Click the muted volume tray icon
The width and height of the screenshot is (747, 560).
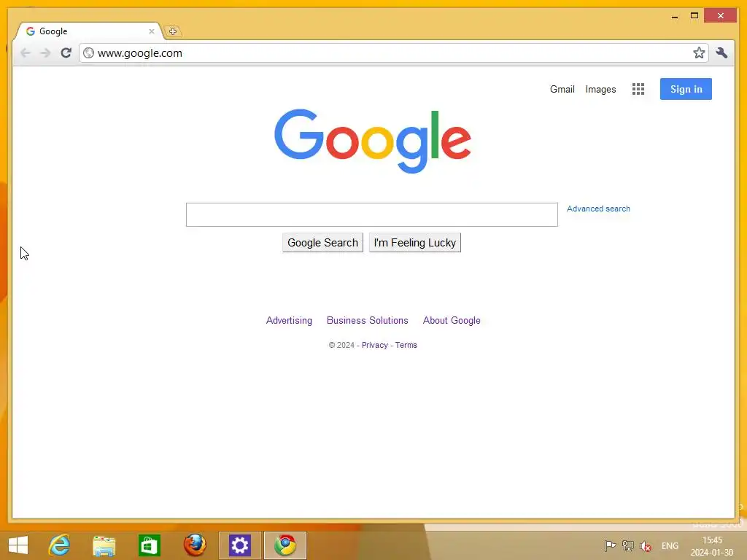[646, 546]
